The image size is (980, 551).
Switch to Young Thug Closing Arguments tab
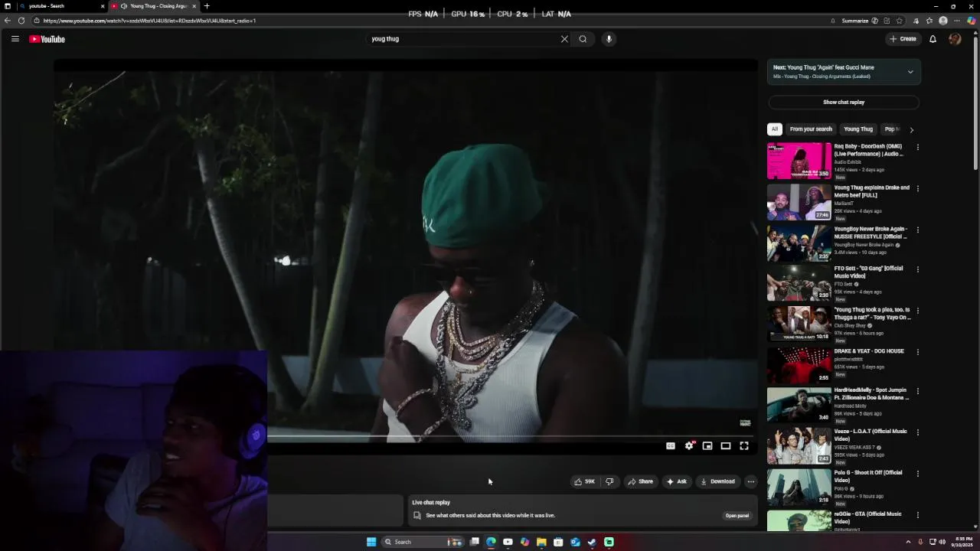[x=153, y=6]
